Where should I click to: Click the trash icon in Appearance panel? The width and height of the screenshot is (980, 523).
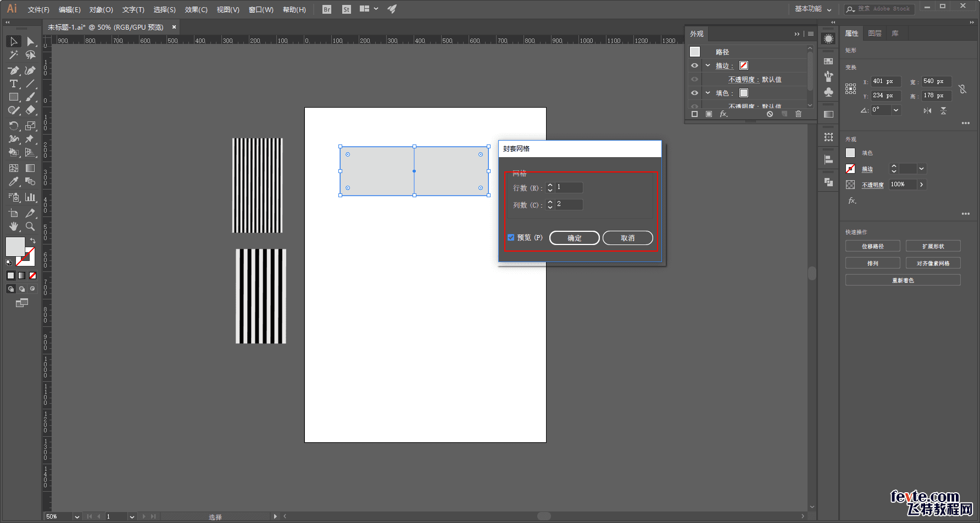tap(798, 114)
